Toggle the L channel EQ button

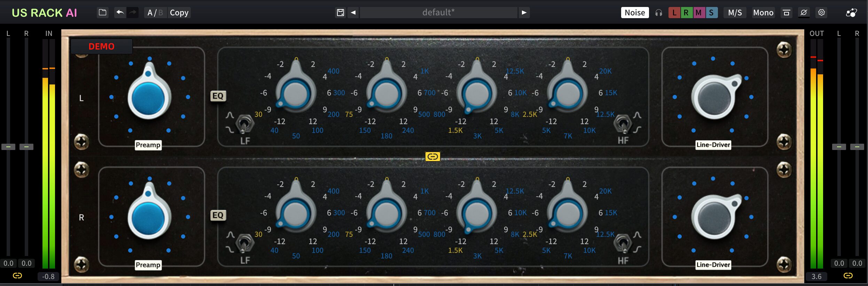(x=218, y=96)
